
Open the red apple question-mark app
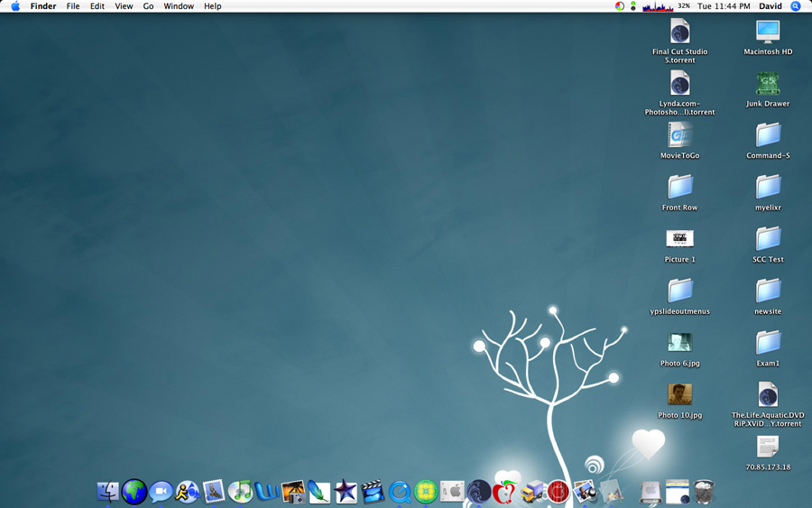click(505, 492)
